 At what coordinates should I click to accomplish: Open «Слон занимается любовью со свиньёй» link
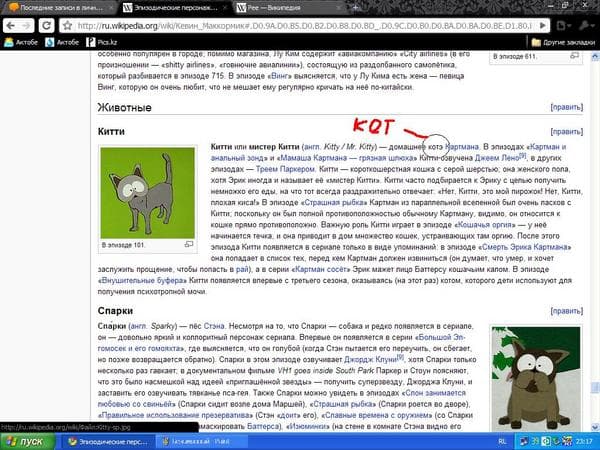click(x=282, y=398)
